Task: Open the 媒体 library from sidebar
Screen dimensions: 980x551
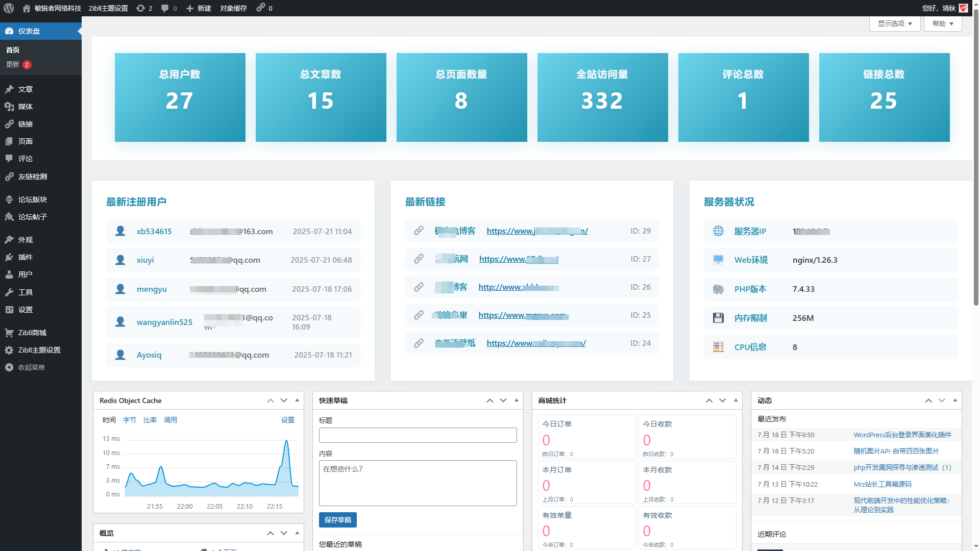Action: (x=26, y=107)
